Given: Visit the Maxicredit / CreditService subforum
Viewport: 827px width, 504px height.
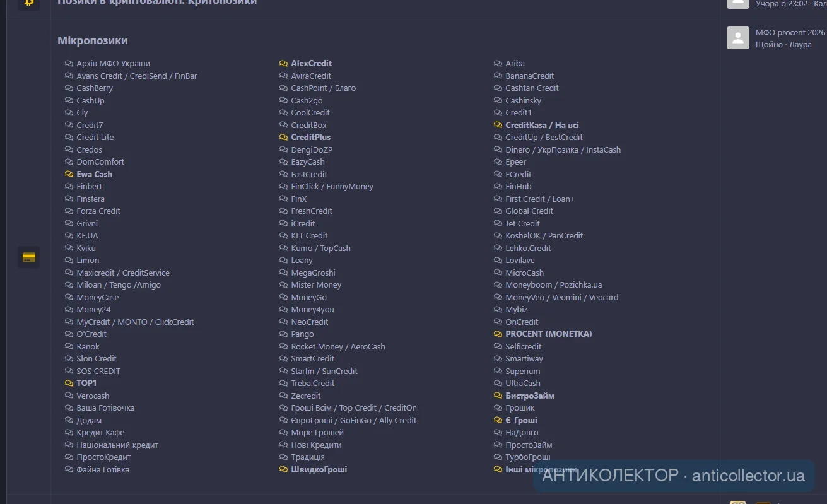Looking at the screenshot, I should point(123,273).
